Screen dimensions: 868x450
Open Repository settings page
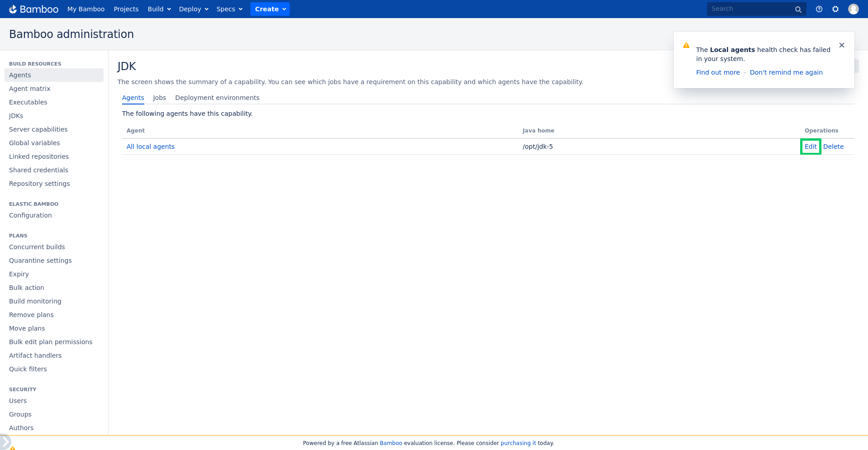click(x=54, y=184)
